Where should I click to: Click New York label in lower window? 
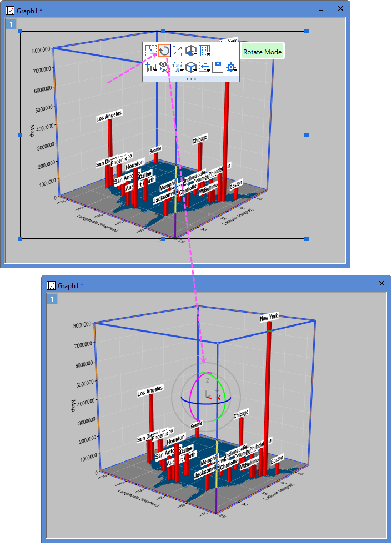pyautogui.click(x=269, y=318)
